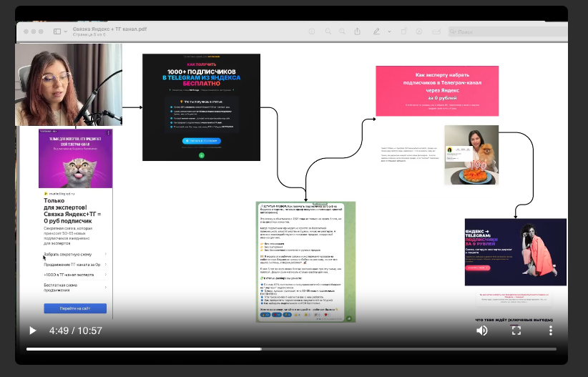
Task: Open the 'Бесплатная схема продвижения' row
Action: (x=75, y=288)
